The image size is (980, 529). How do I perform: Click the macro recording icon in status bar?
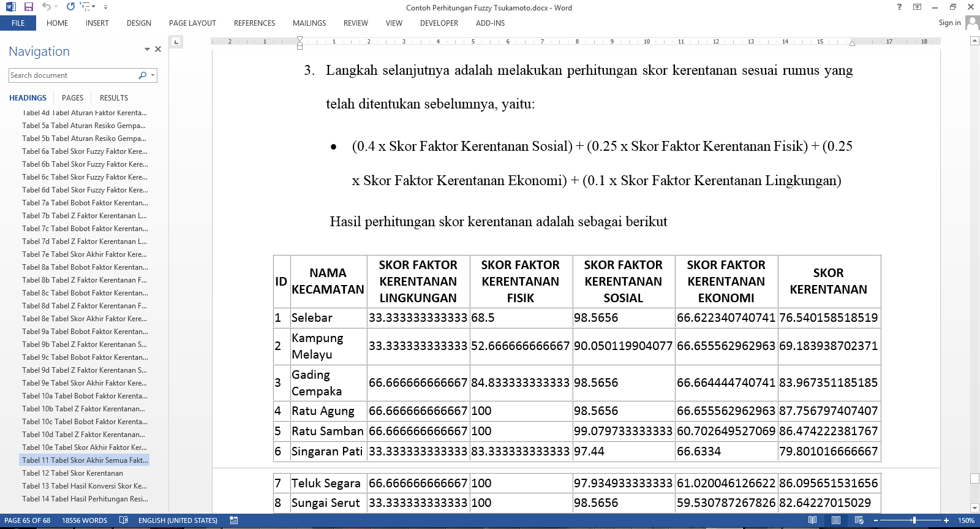tap(233, 520)
